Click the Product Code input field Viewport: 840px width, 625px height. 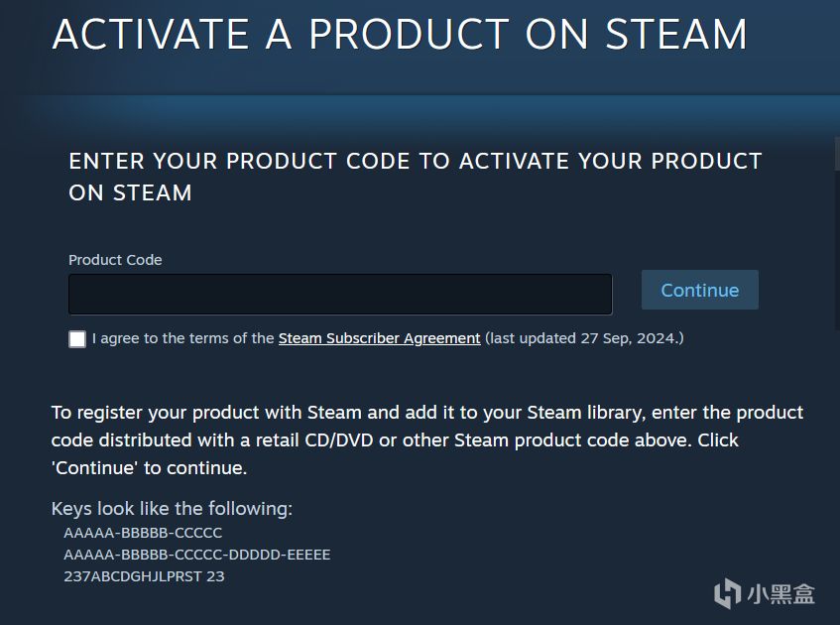pos(340,295)
